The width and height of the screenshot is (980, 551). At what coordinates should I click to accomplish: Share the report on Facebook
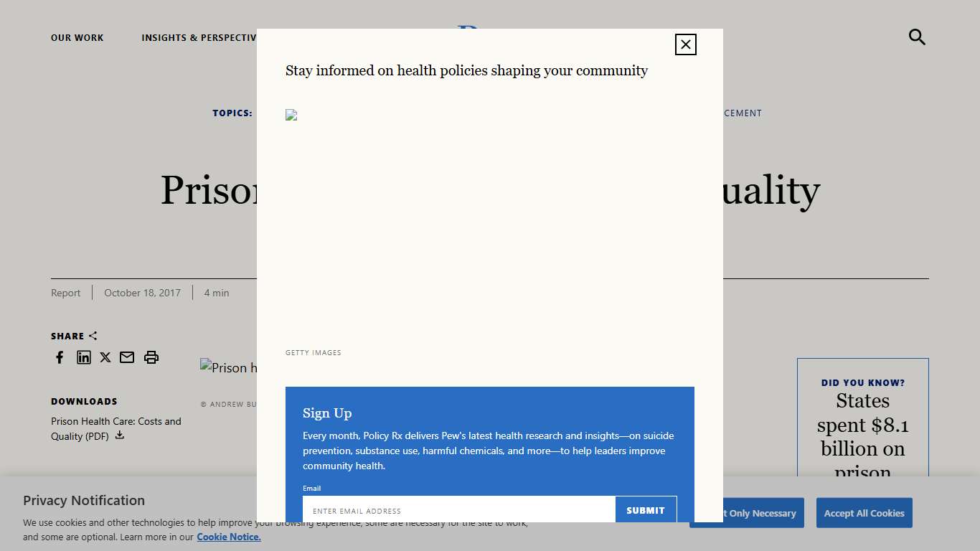[x=60, y=357]
